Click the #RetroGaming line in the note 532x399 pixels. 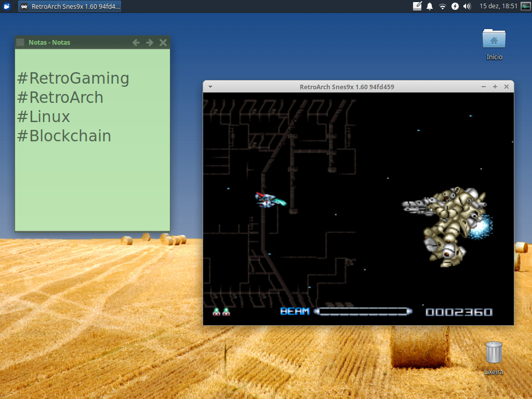point(73,78)
